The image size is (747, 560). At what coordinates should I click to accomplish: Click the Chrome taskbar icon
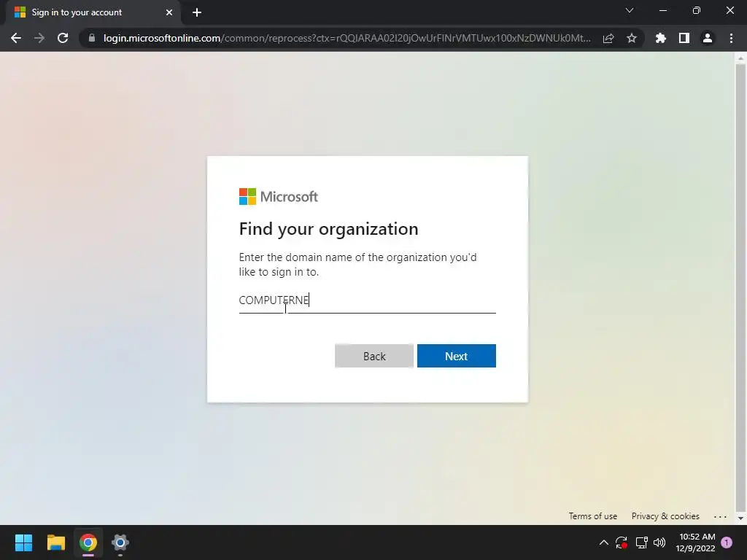[88, 542]
